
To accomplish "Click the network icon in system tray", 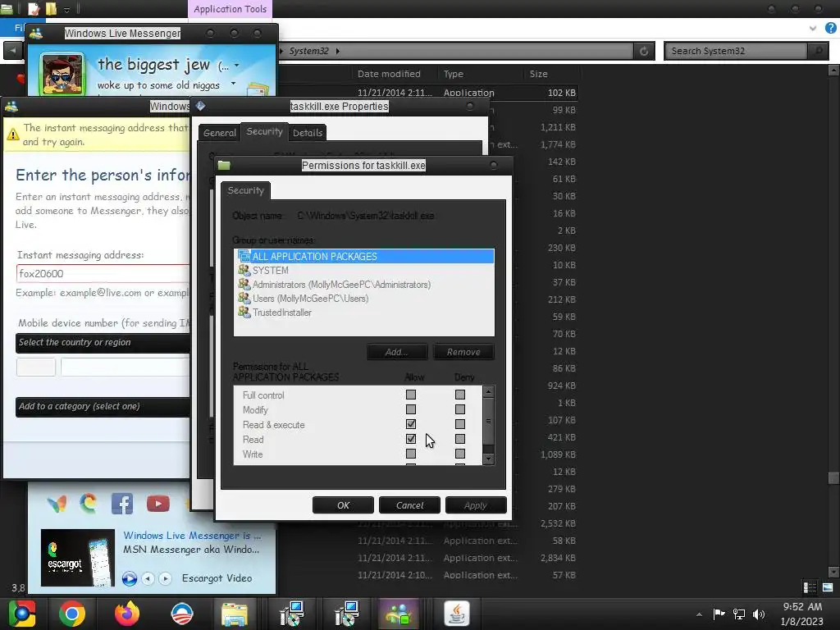I will [739, 614].
